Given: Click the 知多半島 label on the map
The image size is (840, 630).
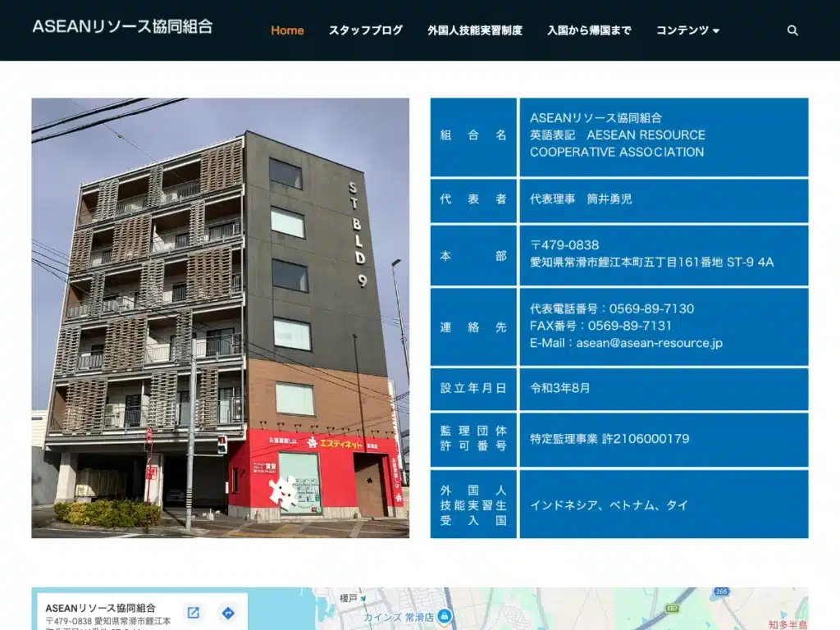Looking at the screenshot, I should [x=788, y=624].
